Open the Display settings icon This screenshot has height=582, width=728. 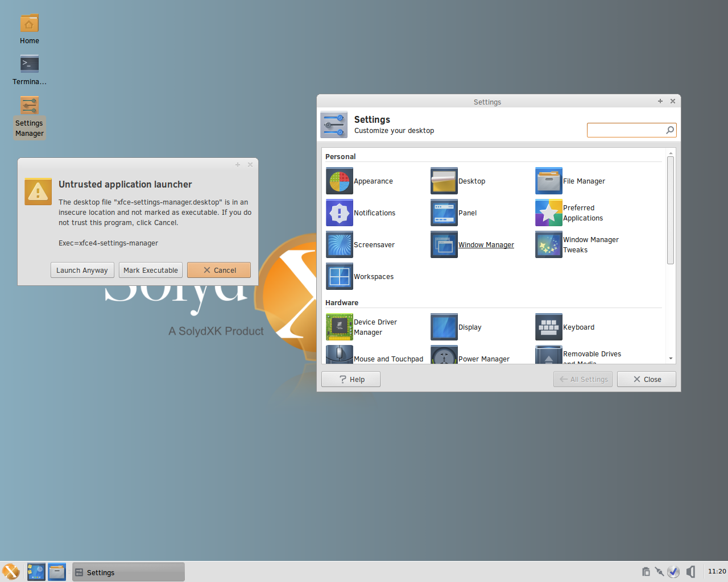tap(444, 327)
